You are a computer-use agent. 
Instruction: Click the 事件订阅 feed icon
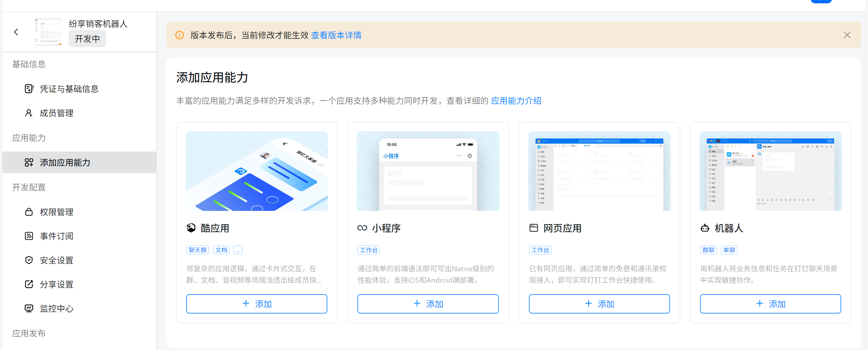29,236
